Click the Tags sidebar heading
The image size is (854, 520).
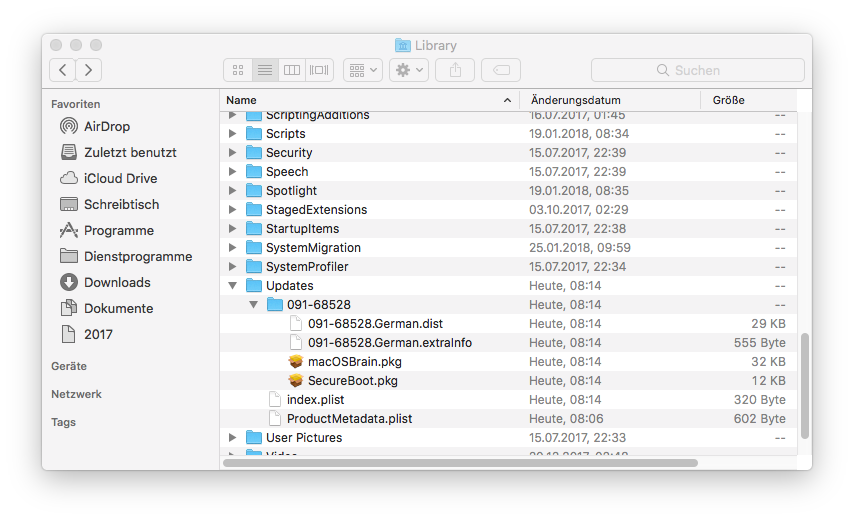(63, 423)
